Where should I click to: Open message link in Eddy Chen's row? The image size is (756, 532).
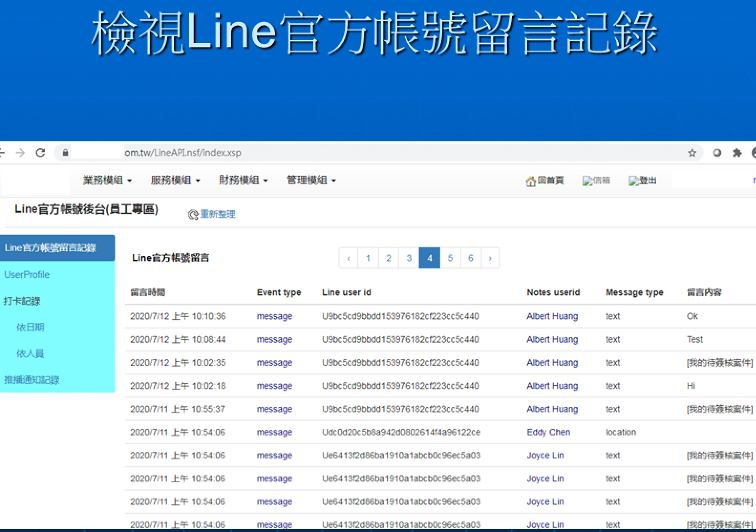tap(275, 432)
